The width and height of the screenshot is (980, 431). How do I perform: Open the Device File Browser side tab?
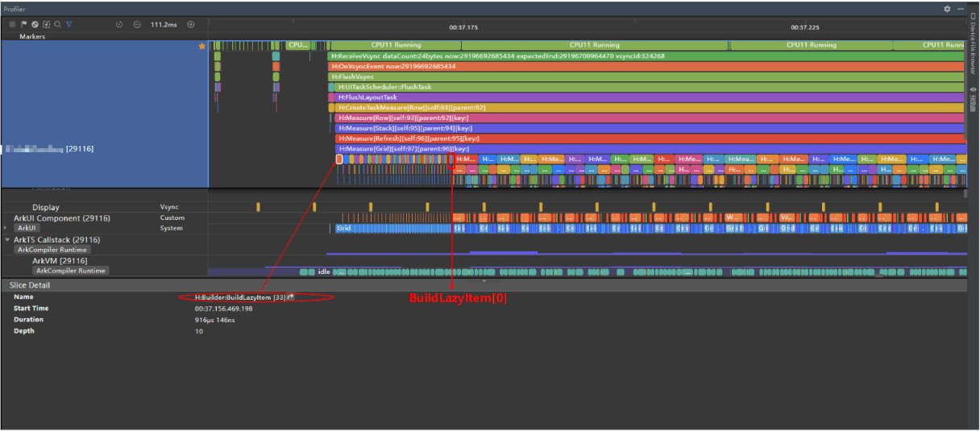point(973,48)
